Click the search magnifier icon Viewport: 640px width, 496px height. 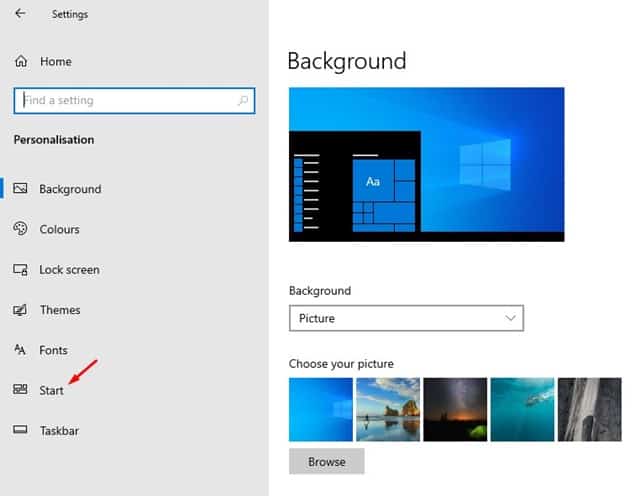[242, 100]
